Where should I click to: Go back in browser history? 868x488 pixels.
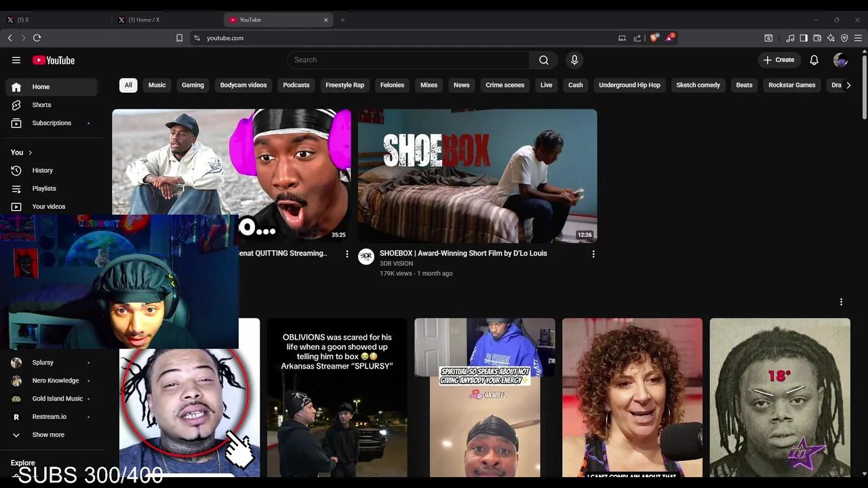[x=9, y=38]
